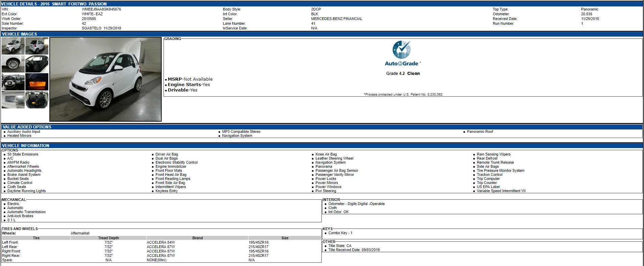Viewport: 644px width, 266px height.
Task: Click the Grade 4.2 Clean rating
Action: (403, 73)
